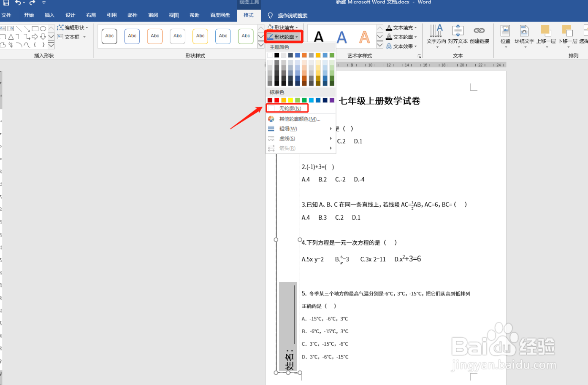Select the right arrow block shape
The image size is (588, 385).
click(35, 37)
